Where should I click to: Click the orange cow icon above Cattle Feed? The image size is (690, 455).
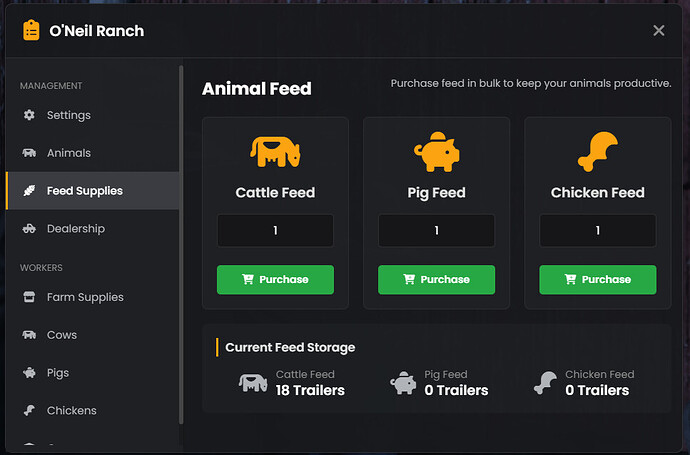point(275,152)
